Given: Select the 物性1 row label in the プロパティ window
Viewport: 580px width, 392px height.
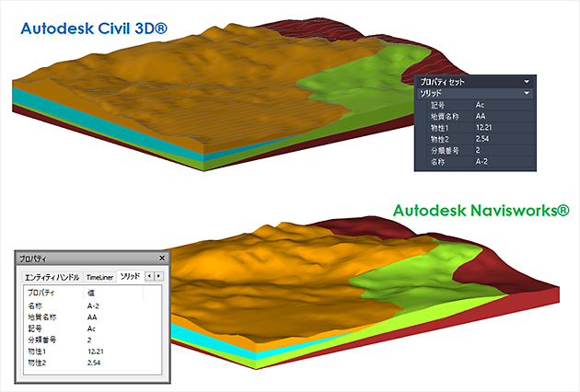Looking at the screenshot, I should (37, 352).
